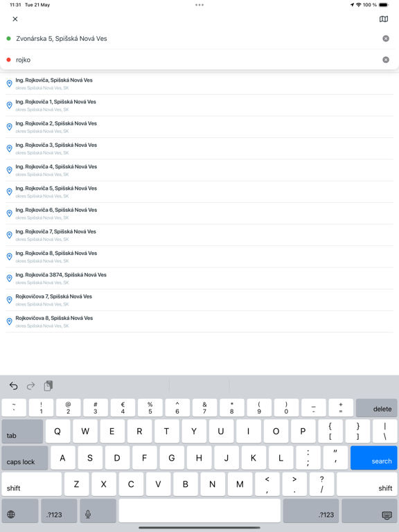Start dictation with the microphone key
The width and height of the screenshot is (399, 532).
coord(98,511)
